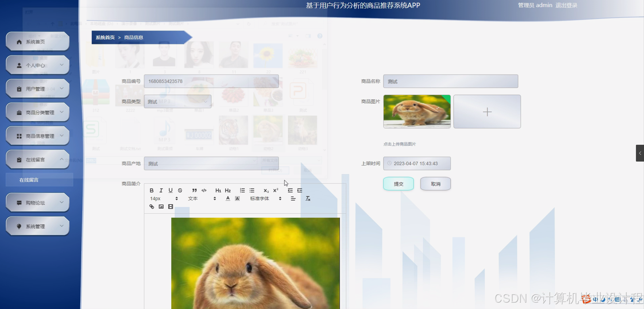Collapse the 在线留言 sidebar menu

[38, 160]
